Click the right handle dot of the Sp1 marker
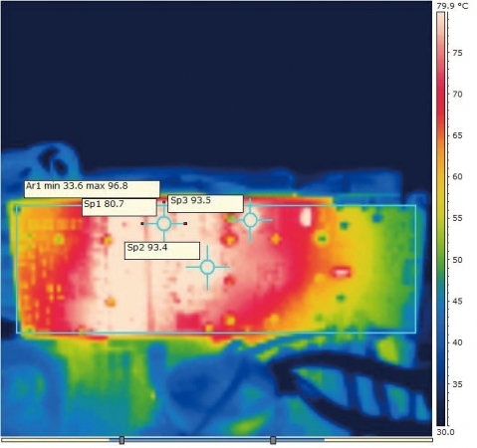This screenshot has width=477, height=448. click(185, 224)
